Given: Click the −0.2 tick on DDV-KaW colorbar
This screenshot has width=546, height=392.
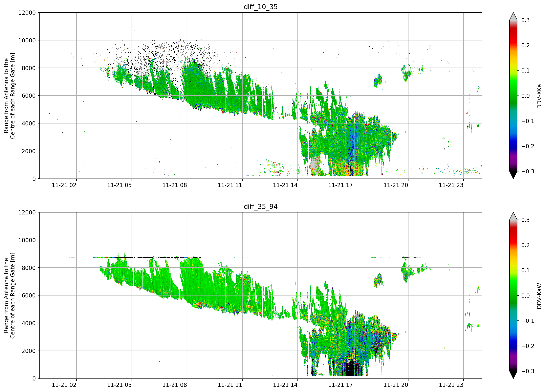Looking at the screenshot, I should (x=528, y=346).
